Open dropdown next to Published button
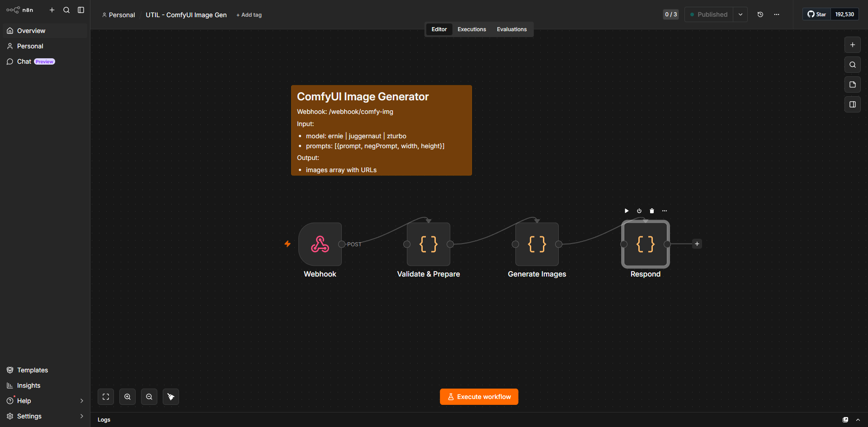The width and height of the screenshot is (868, 427). 741,14
